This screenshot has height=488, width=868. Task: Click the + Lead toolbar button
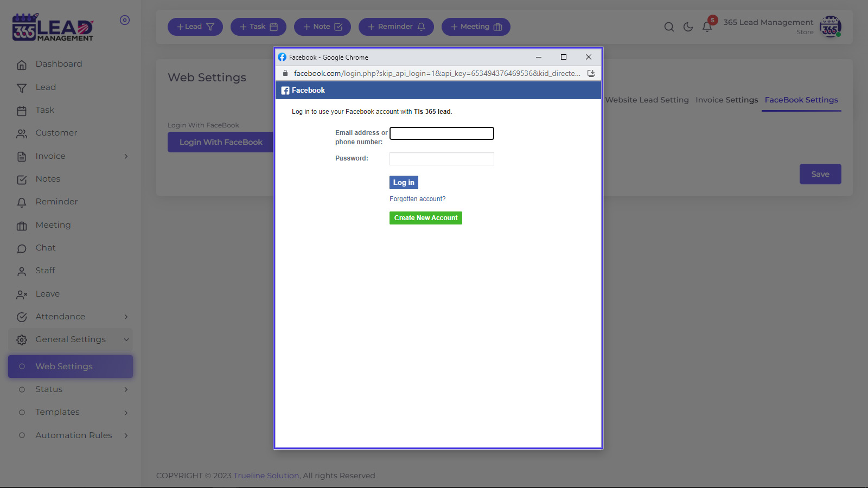pos(195,27)
